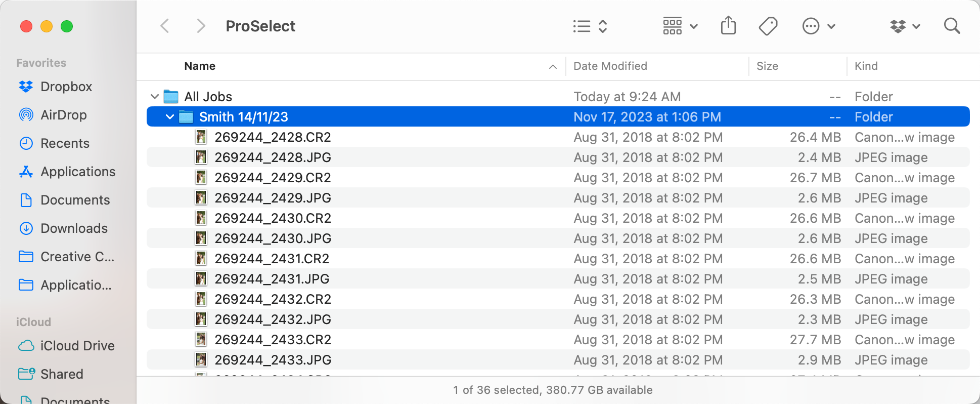Click the Share toolbar icon
Screen dimensions: 980x404
(x=728, y=25)
